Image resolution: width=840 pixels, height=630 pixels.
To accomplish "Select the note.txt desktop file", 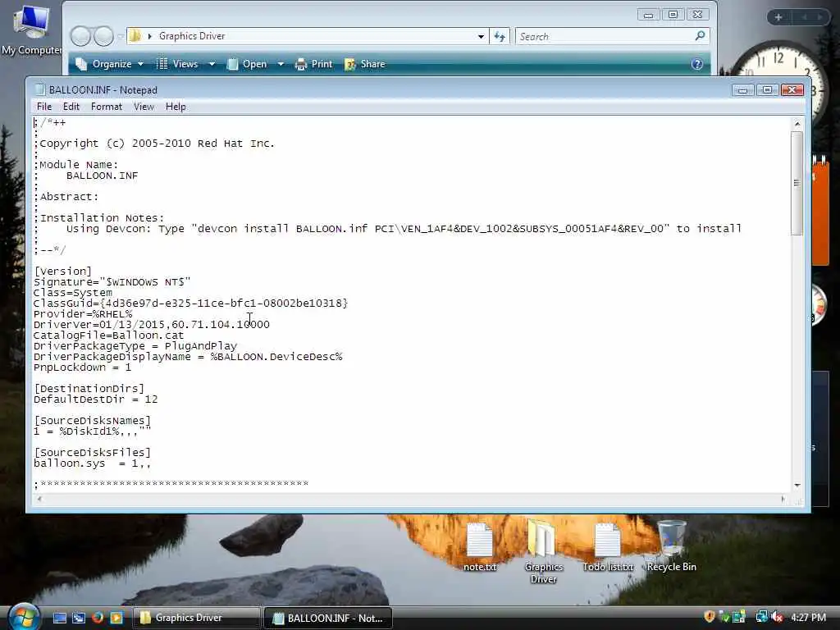I will click(479, 547).
